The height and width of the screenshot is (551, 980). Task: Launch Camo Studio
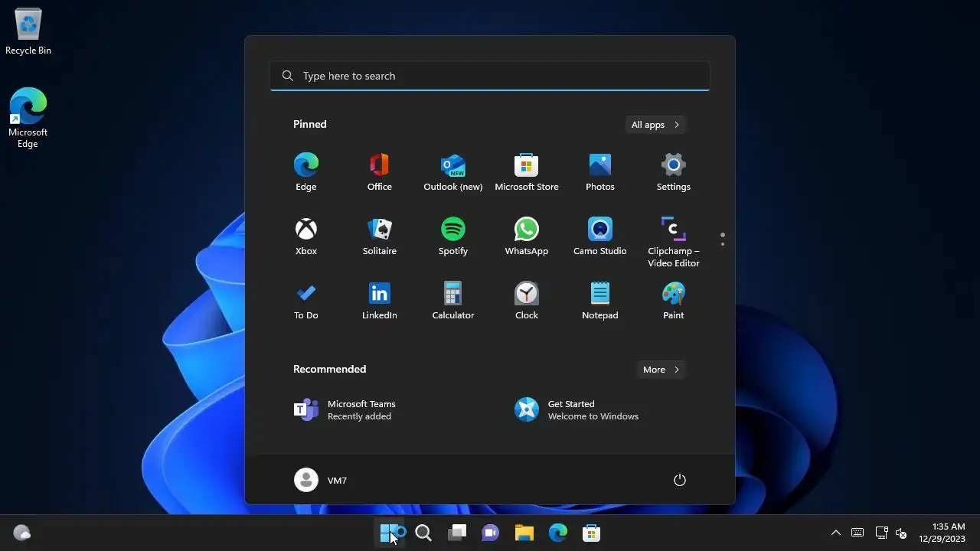[600, 237]
